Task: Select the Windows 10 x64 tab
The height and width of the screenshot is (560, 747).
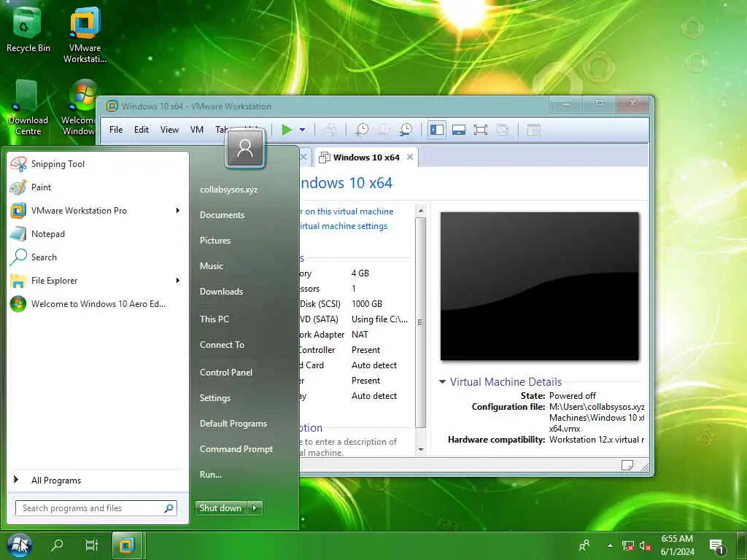Action: coord(366,157)
